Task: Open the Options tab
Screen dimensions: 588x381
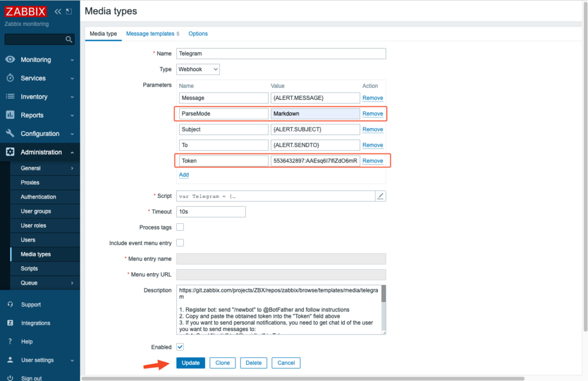Action: 198,34
